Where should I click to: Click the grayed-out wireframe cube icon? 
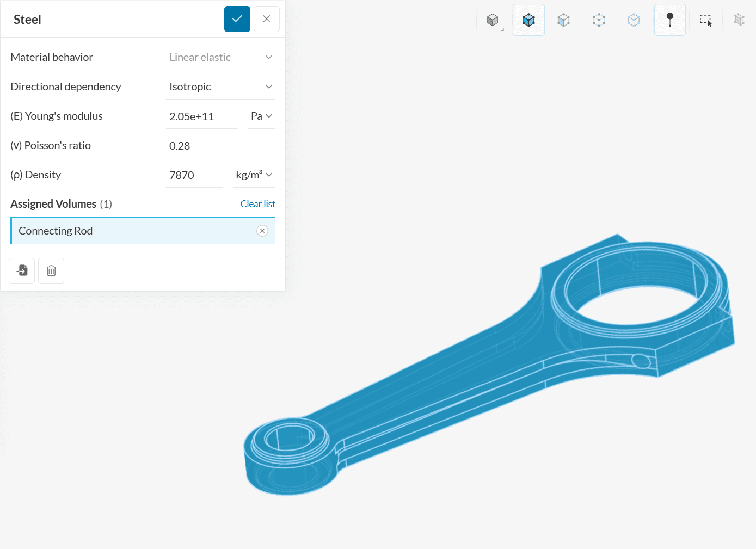[x=739, y=20]
